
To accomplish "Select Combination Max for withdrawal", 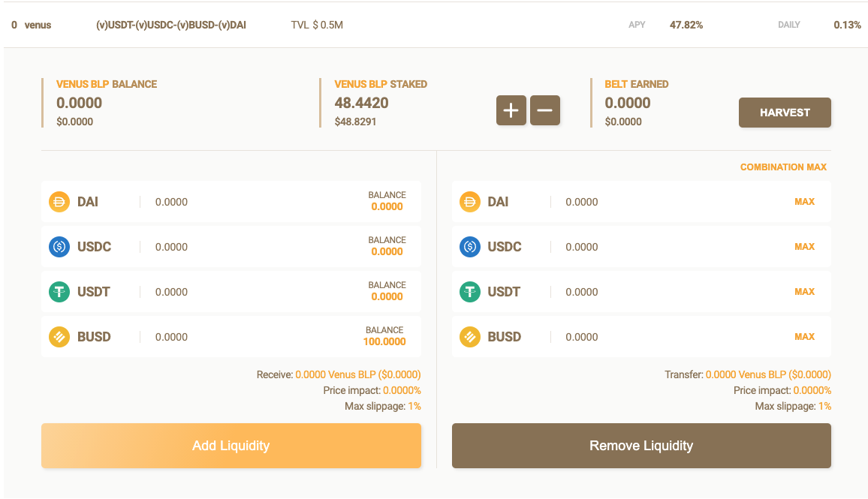I will click(783, 167).
